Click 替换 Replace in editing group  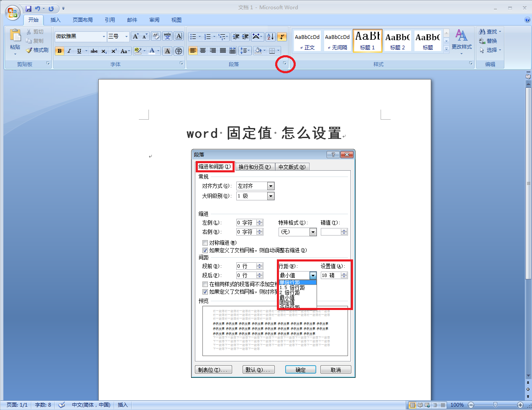[x=488, y=41]
